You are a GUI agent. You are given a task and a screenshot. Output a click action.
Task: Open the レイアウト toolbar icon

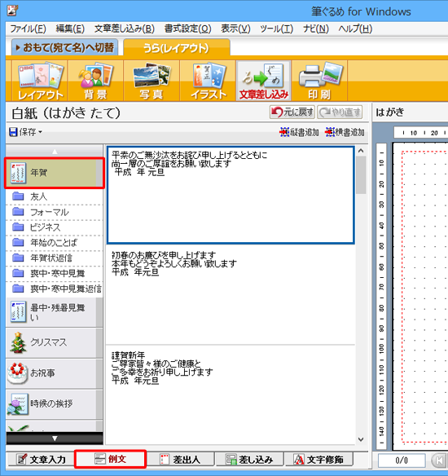[40, 81]
